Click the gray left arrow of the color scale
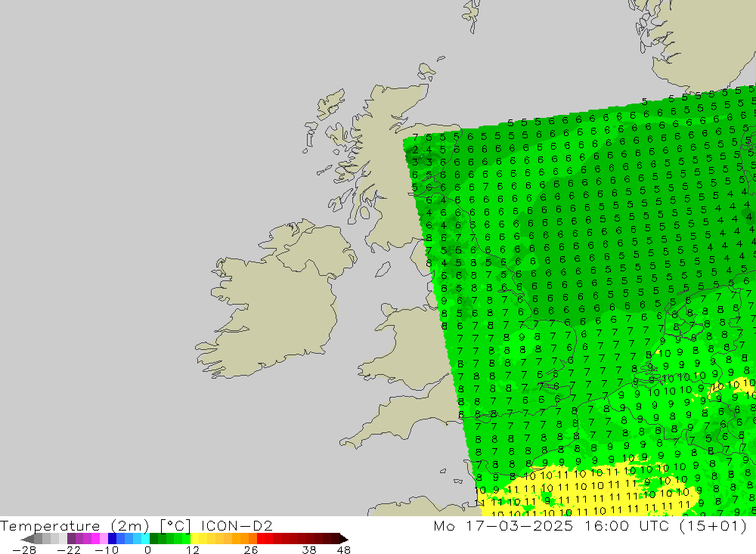This screenshot has width=756, height=554. (x=27, y=539)
